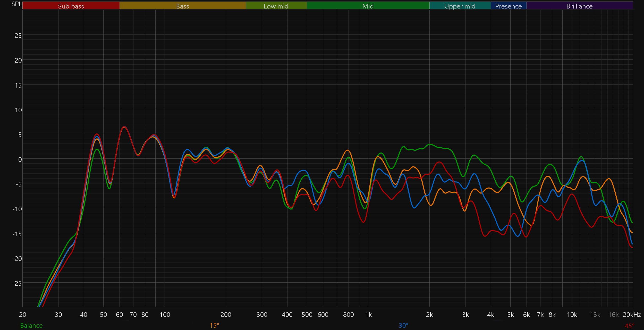Select the Bass frequency band header
Image resolution: width=644 pixels, height=330 pixels.
point(182,6)
